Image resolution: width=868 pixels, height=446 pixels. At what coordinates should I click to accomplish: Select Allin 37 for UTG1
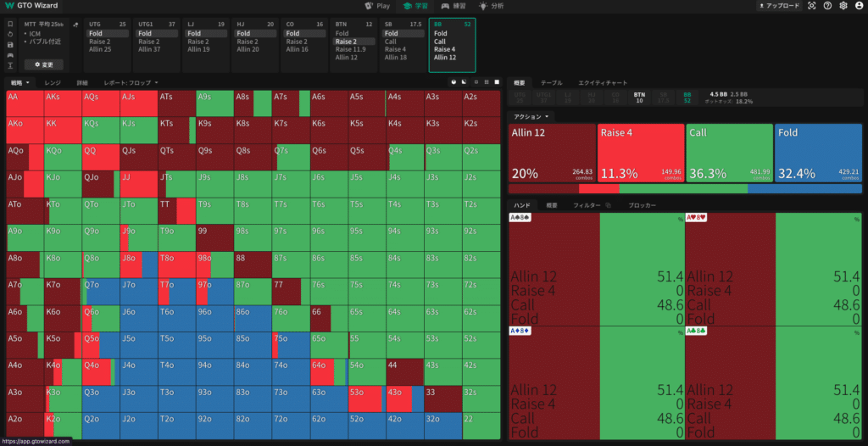pos(149,49)
